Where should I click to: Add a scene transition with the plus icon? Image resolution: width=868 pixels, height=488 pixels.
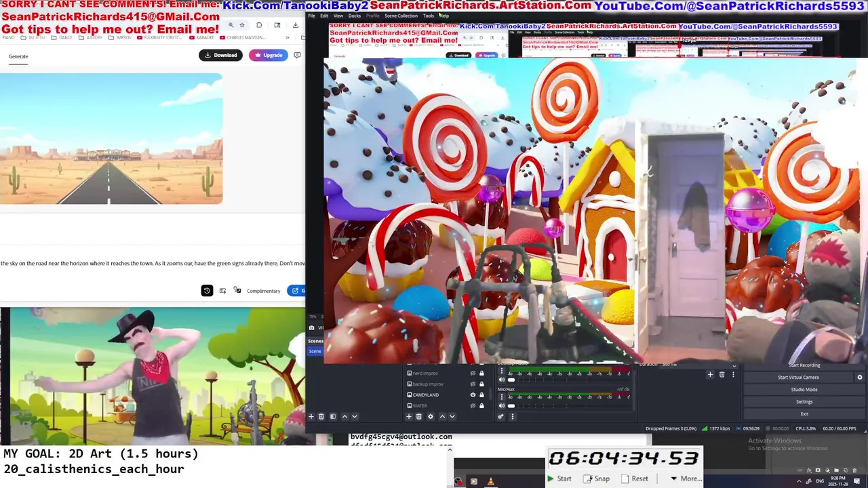pyautogui.click(x=710, y=374)
